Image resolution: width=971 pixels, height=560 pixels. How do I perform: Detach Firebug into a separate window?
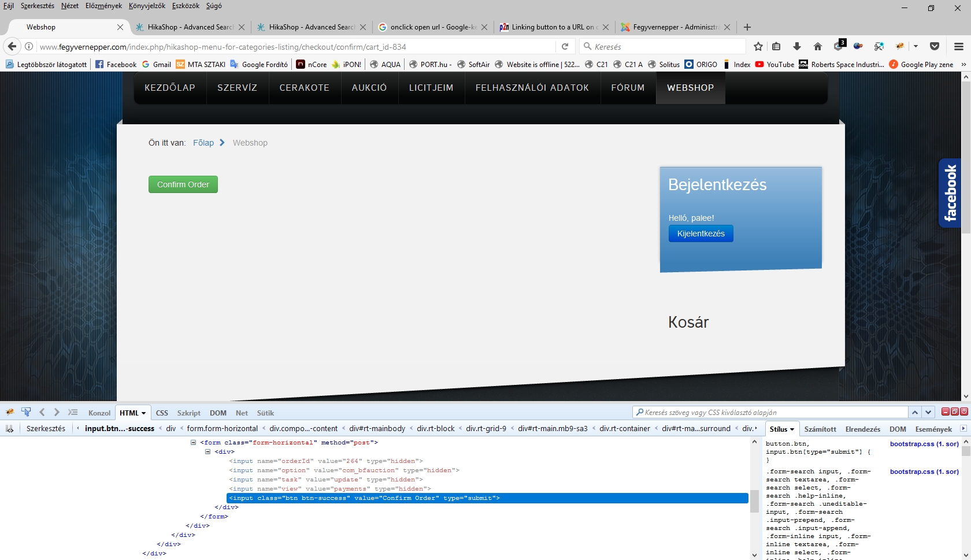click(955, 411)
